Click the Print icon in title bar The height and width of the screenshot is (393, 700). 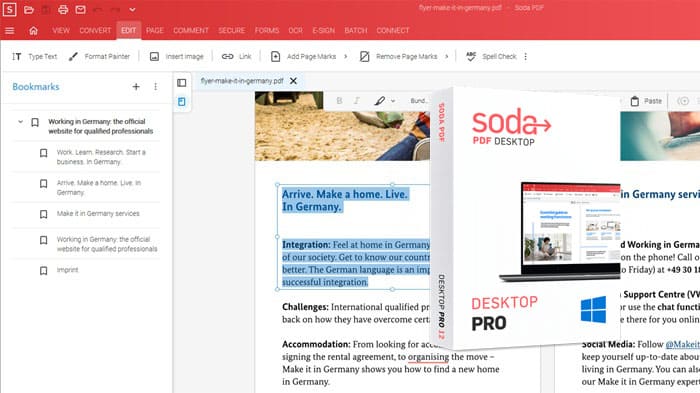click(x=63, y=9)
